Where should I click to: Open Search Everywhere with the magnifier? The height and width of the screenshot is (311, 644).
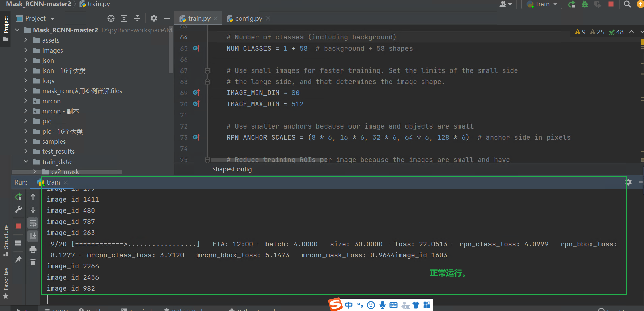(627, 4)
